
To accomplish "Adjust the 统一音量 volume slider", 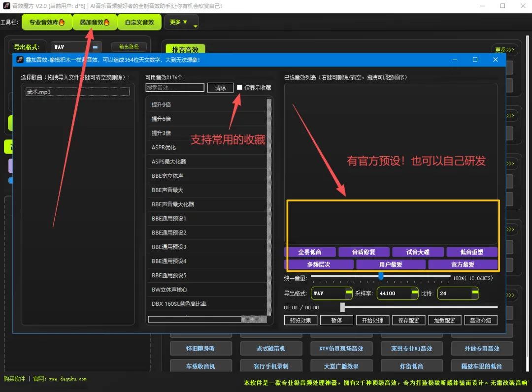I will click(x=381, y=277).
